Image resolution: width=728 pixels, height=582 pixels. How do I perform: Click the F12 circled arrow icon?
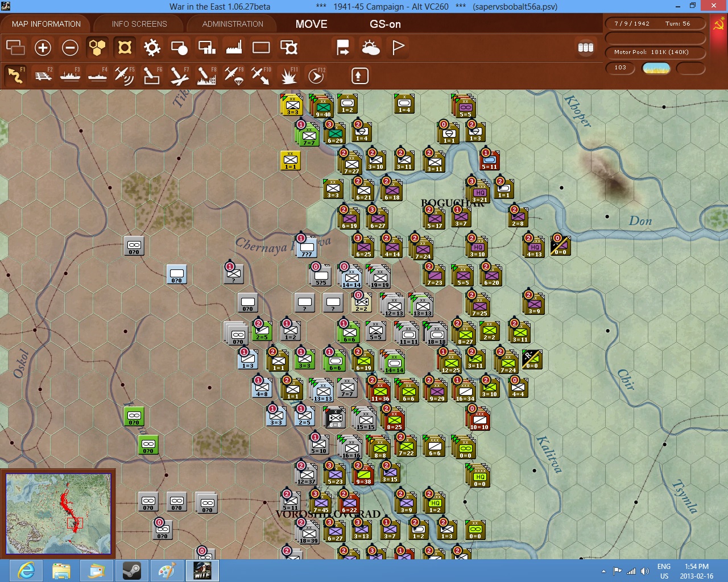click(x=316, y=76)
